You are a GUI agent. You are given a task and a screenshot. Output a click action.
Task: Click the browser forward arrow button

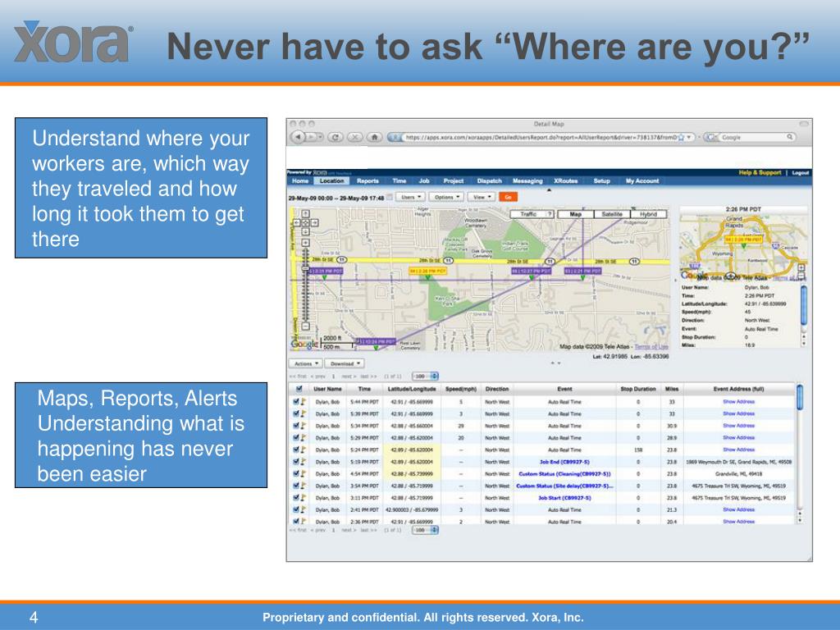(x=311, y=137)
